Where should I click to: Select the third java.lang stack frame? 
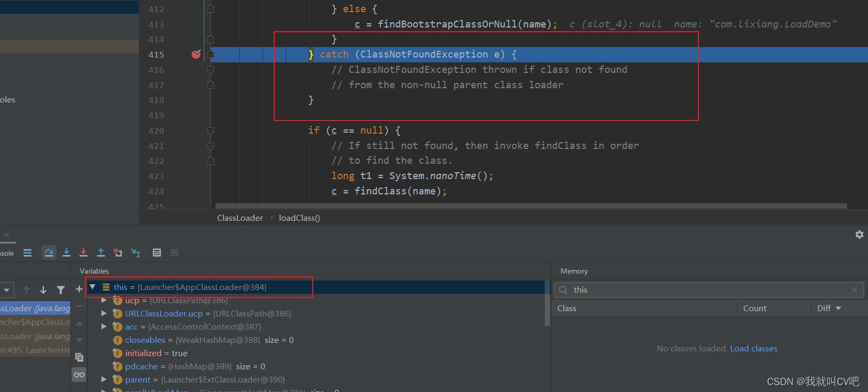pyautogui.click(x=35, y=336)
